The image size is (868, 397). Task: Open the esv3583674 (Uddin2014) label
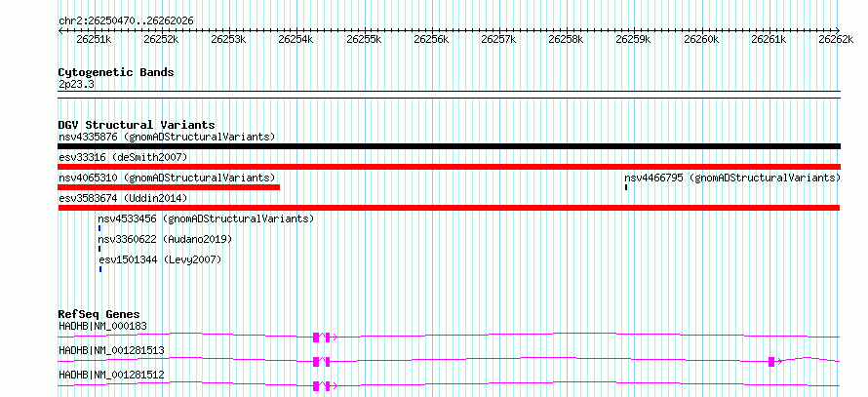123,198
